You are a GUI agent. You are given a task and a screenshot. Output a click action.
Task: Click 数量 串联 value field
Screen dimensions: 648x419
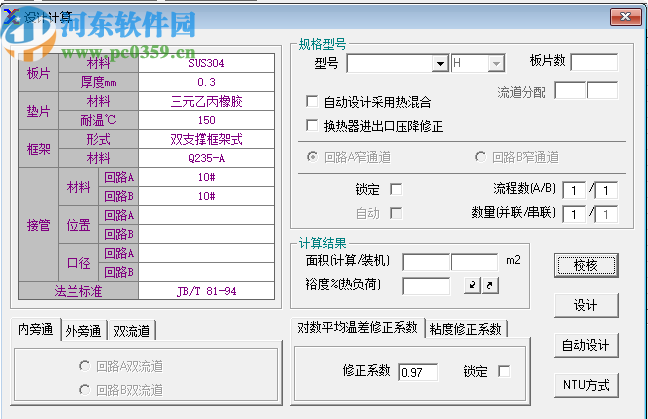606,214
